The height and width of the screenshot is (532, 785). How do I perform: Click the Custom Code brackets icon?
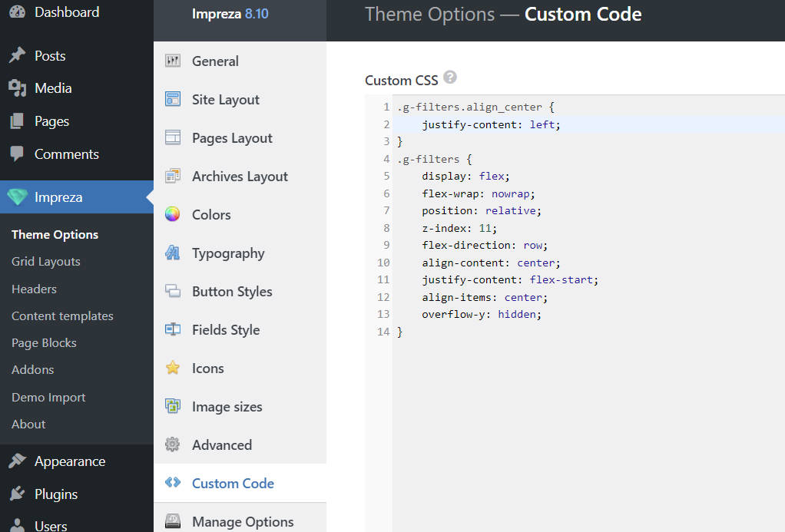(x=173, y=482)
